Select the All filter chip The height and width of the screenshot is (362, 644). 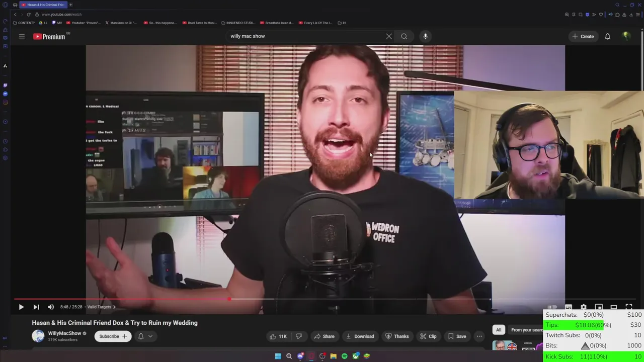click(x=499, y=330)
